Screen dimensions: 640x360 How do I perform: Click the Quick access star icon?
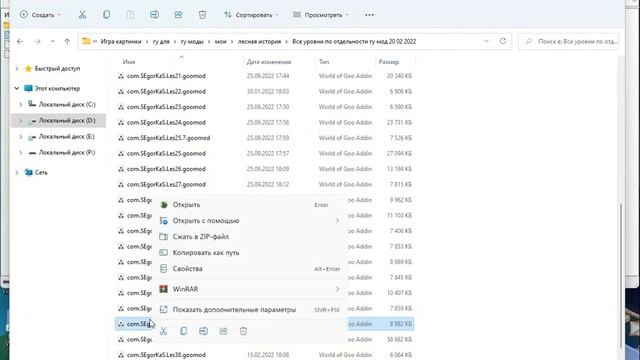pos(28,69)
